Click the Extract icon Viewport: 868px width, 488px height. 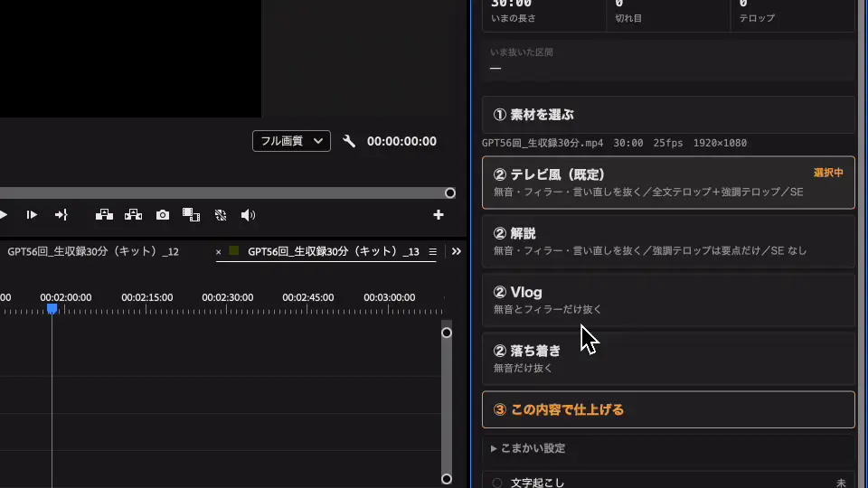point(134,215)
